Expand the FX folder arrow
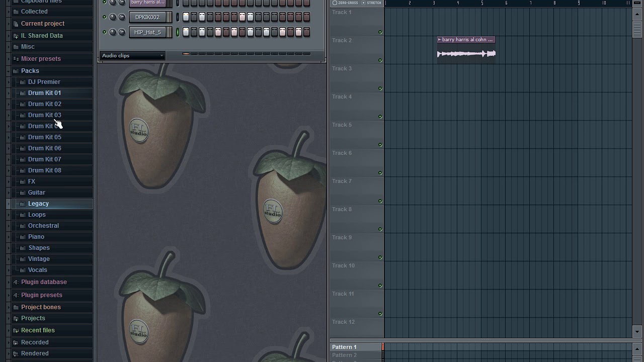Viewport: 644px width, 362px height. tap(9, 182)
